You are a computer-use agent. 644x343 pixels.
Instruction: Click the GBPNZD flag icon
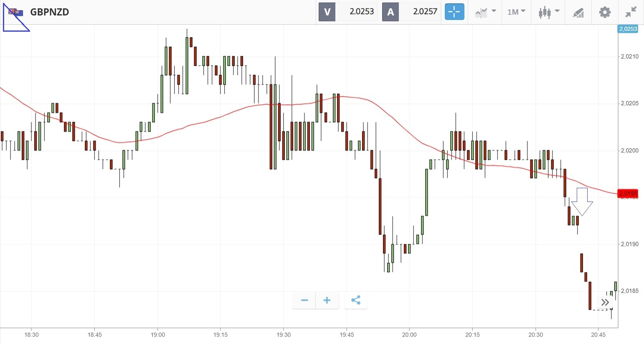pyautogui.click(x=16, y=12)
